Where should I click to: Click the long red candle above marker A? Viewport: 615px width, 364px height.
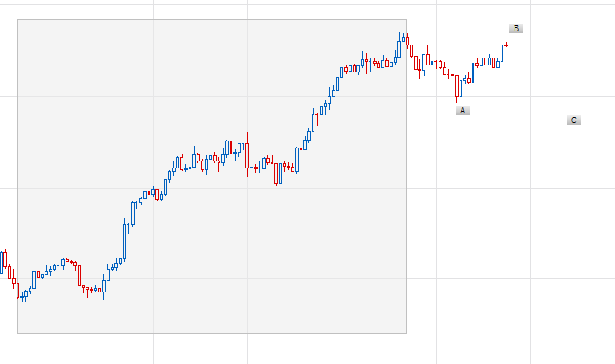[x=456, y=86]
